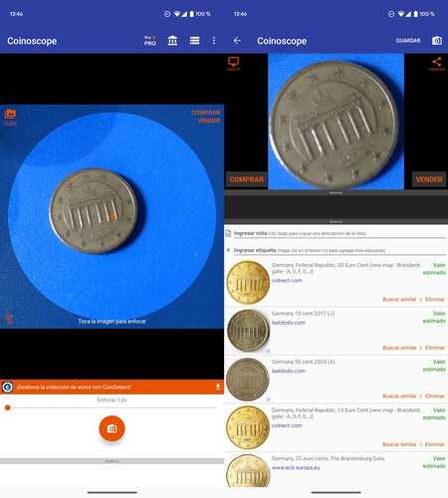
Task: Adjust the Enfocar zoom slider handle
Action: 7,407
